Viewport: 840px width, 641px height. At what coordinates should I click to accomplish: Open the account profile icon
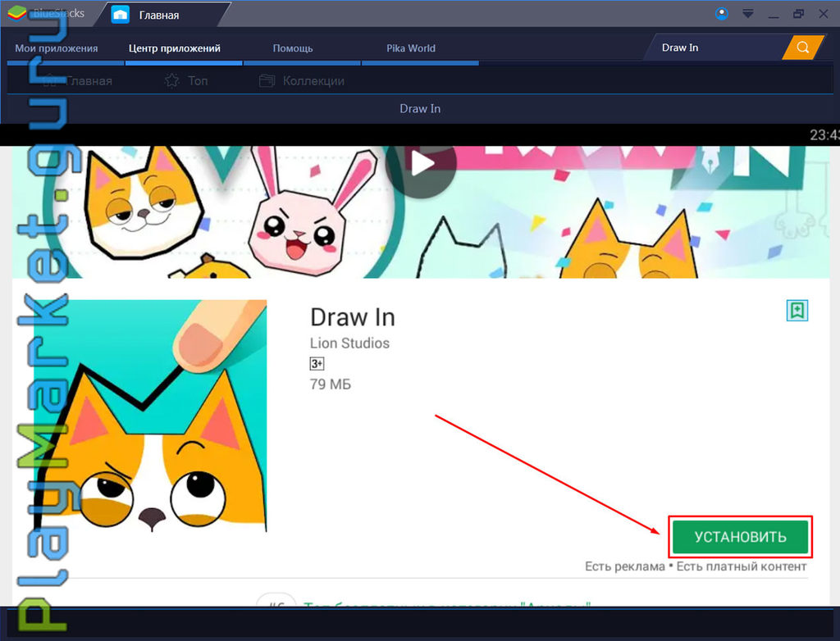click(722, 14)
